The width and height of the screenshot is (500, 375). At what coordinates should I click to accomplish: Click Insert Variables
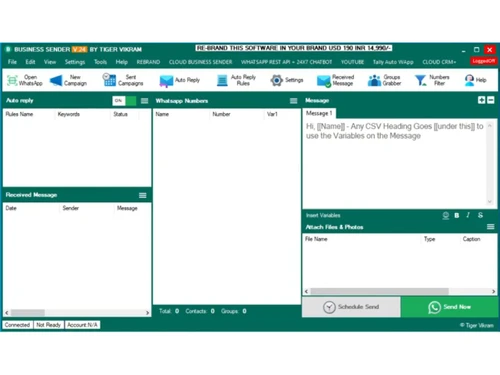click(x=323, y=215)
